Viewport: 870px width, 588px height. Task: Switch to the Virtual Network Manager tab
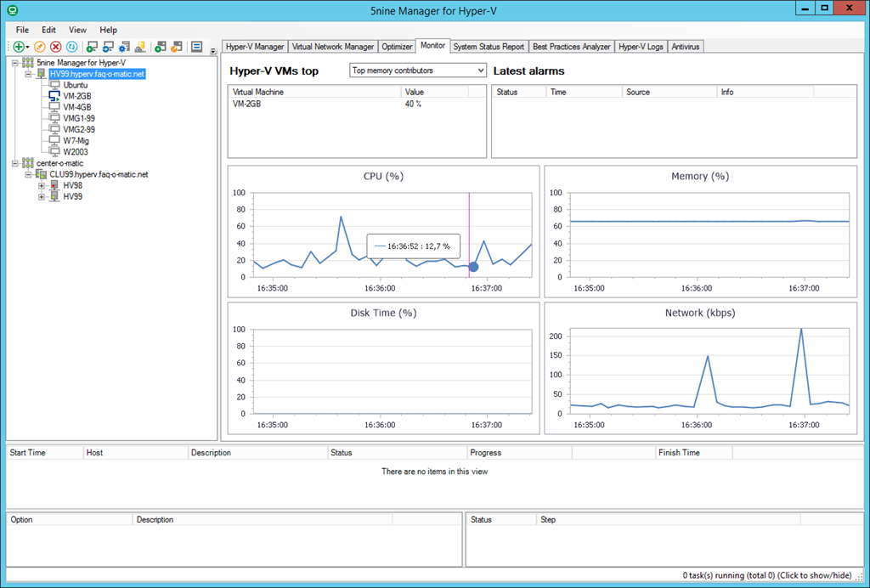pyautogui.click(x=333, y=47)
